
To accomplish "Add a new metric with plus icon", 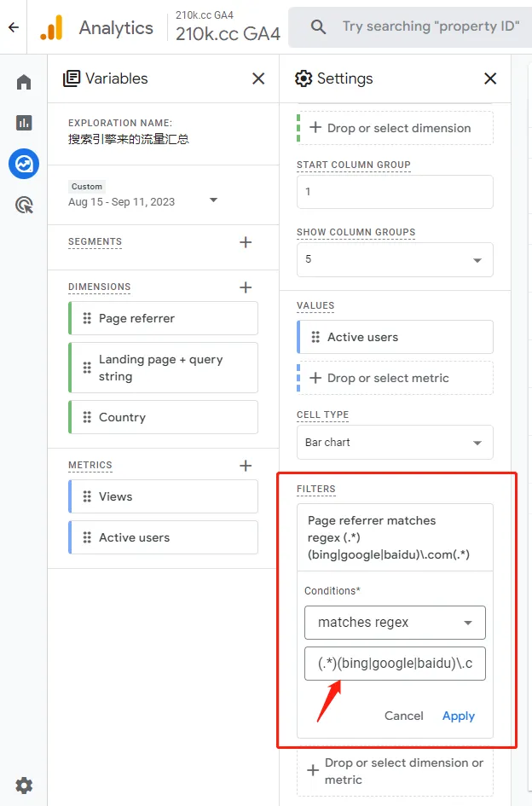I will click(x=246, y=466).
